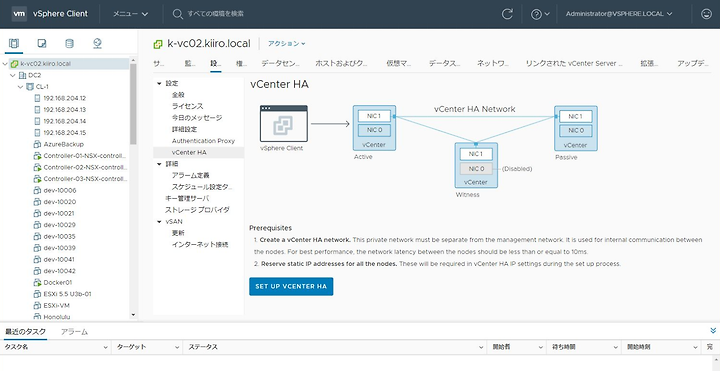Open the Networking inventory view icon
This screenshot has height=371, width=720.
click(97, 44)
